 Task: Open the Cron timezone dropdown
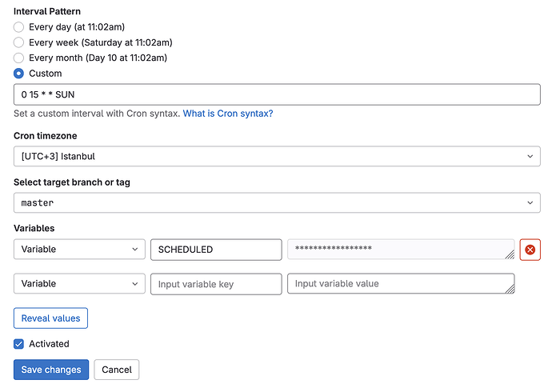277,157
